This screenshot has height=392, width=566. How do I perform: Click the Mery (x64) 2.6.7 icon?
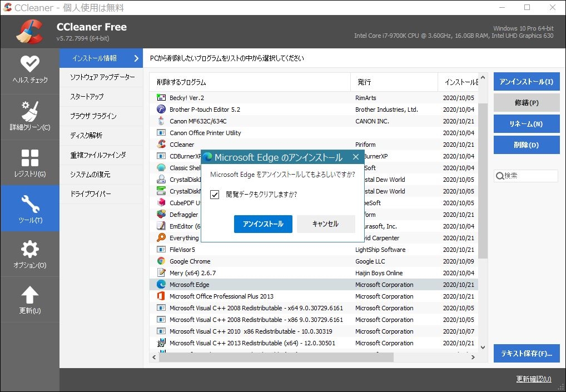(161, 273)
